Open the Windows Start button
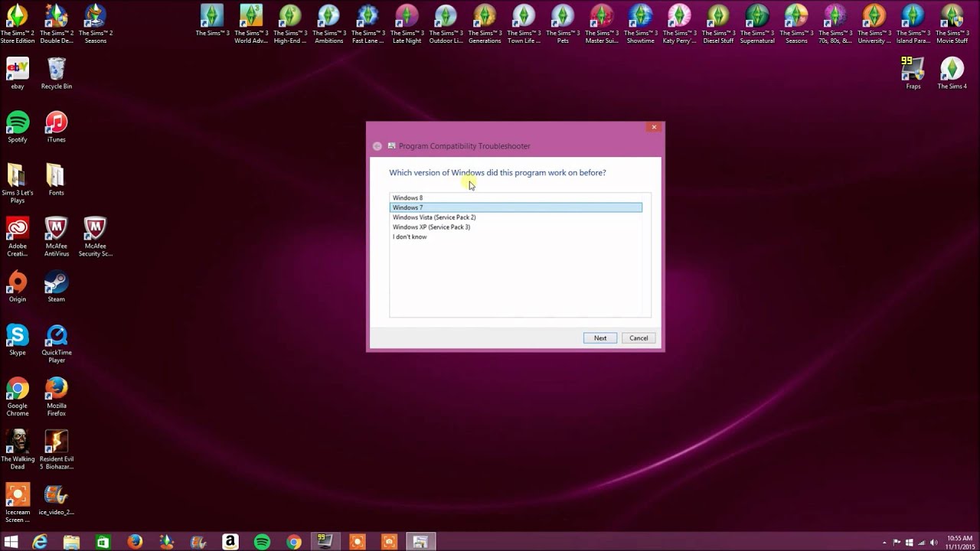This screenshot has width=980, height=551. coord(12,542)
